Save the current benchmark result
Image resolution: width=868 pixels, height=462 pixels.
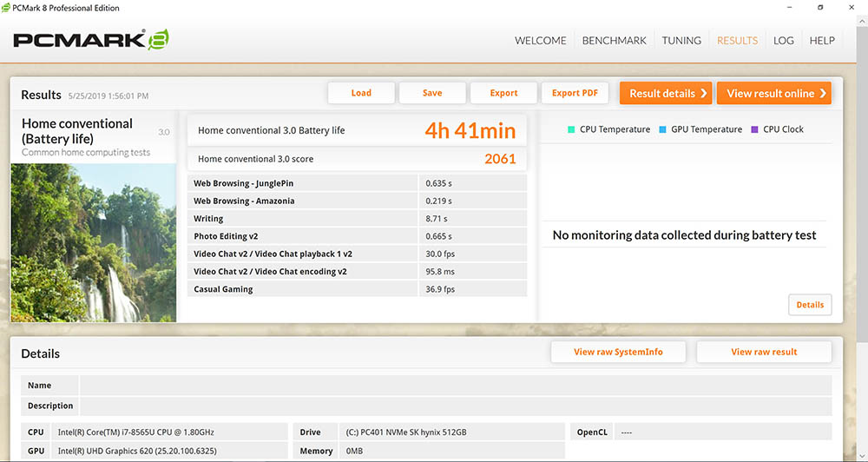(432, 93)
